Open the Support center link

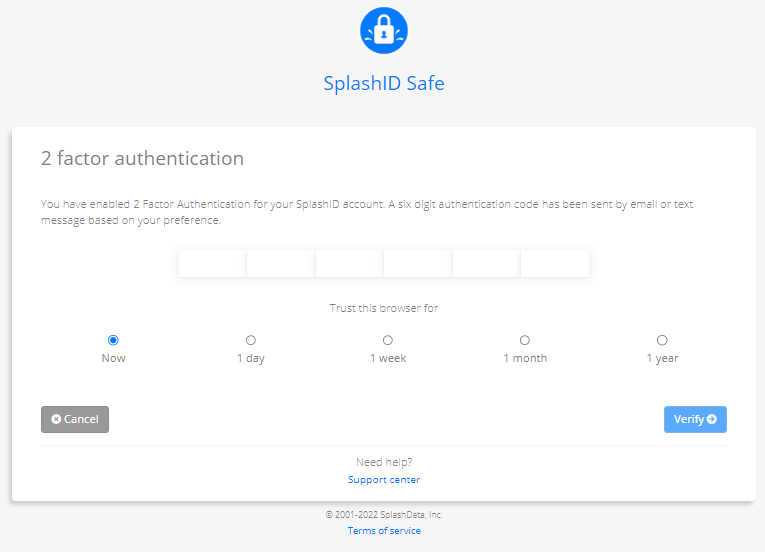(384, 480)
